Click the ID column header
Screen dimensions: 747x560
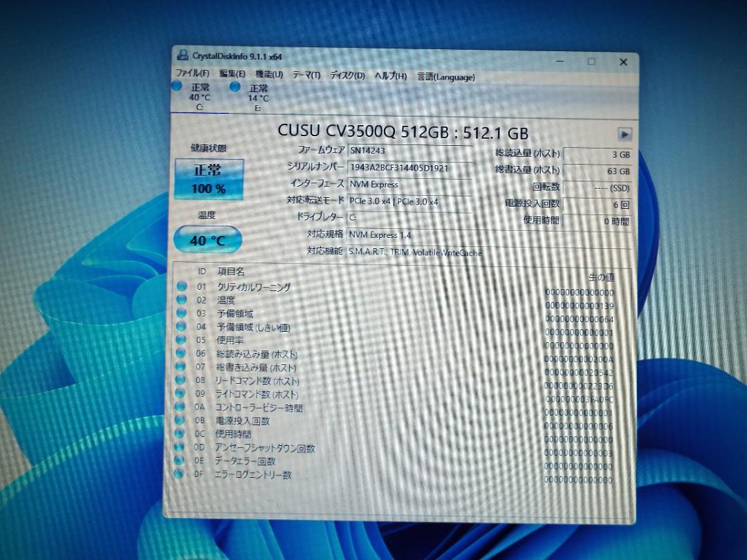click(202, 271)
